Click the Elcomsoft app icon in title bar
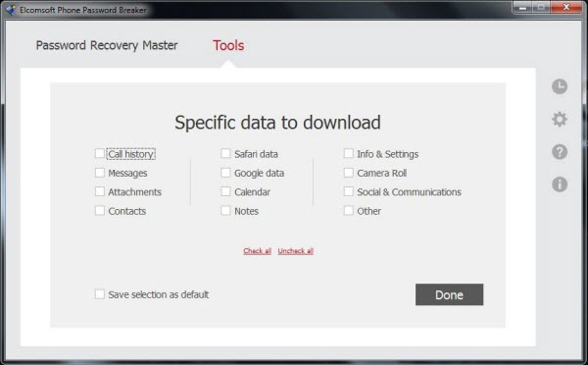Screen dimensions: 588x365 (11, 10)
